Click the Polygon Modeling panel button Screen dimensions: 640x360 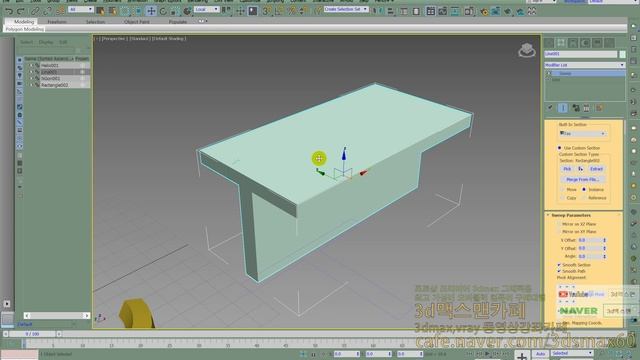click(x=25, y=29)
